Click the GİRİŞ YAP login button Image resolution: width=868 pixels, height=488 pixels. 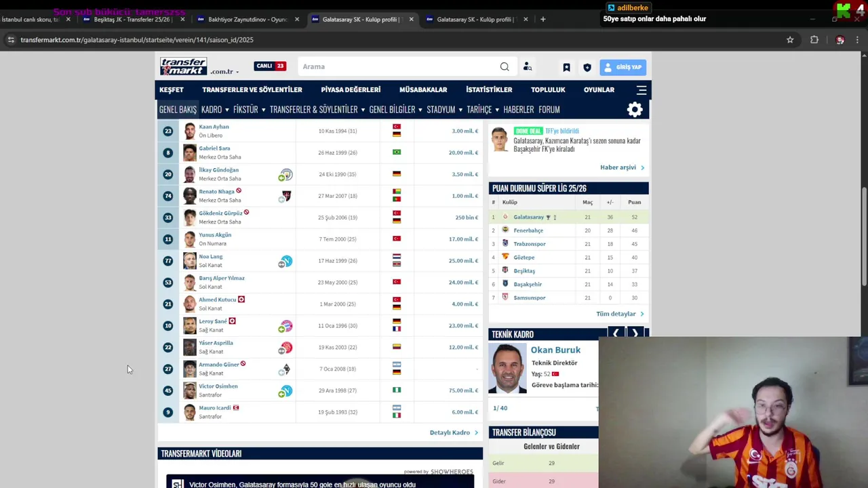pos(623,67)
